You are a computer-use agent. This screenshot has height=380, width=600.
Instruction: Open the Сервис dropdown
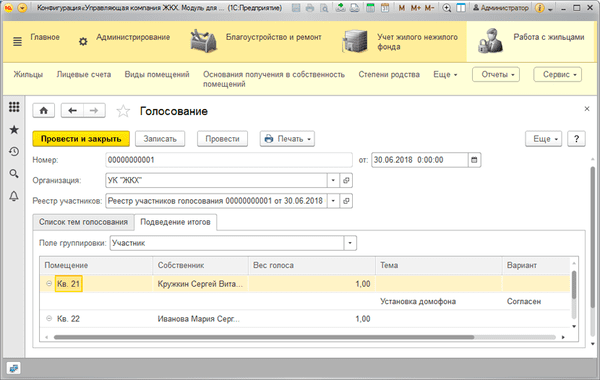(558, 75)
